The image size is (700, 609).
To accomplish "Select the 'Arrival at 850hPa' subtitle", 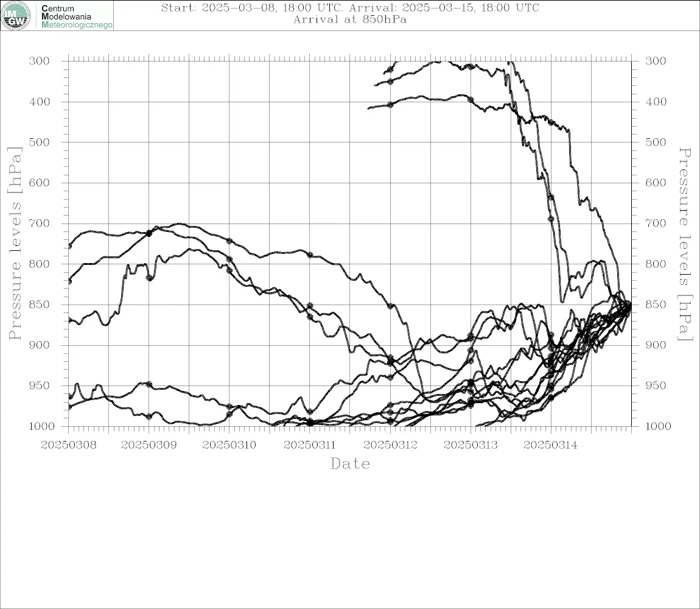I will [350, 19].
